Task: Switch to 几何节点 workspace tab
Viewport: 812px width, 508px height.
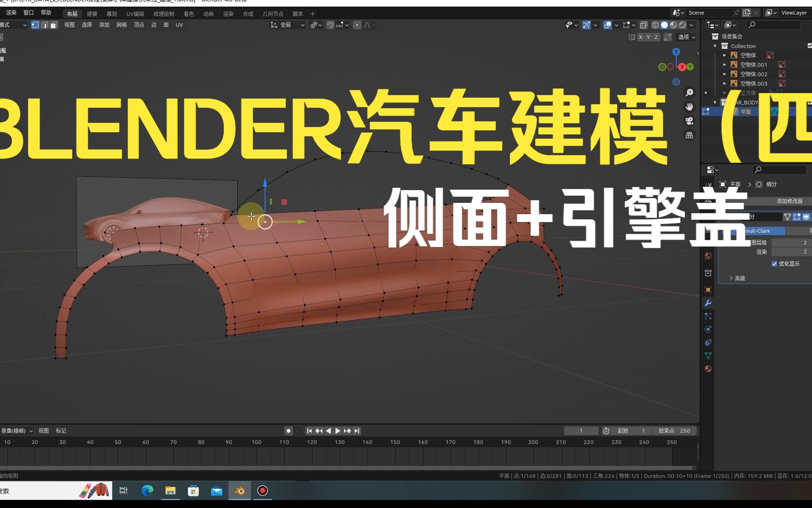Action: click(x=273, y=14)
